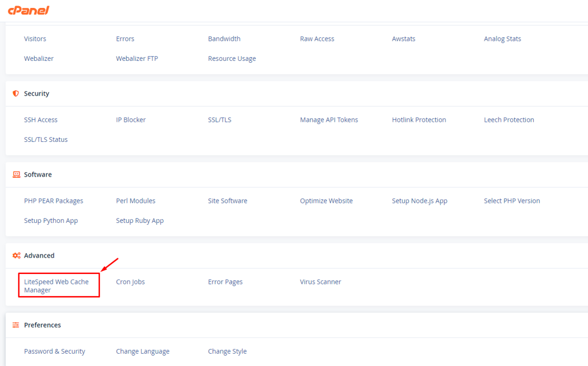Open Leech Protection
The height and width of the screenshot is (366, 588).
point(509,119)
